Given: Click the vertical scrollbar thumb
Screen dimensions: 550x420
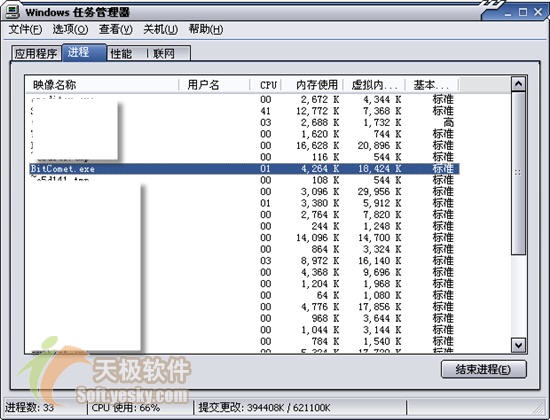Looking at the screenshot, I should pos(518,173).
